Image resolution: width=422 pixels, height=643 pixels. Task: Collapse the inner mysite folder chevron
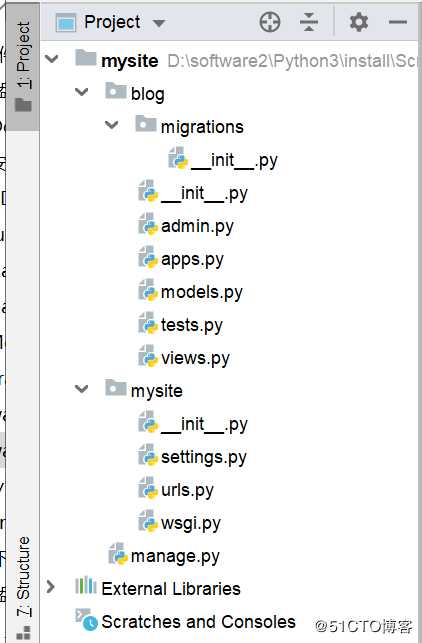[82, 389]
